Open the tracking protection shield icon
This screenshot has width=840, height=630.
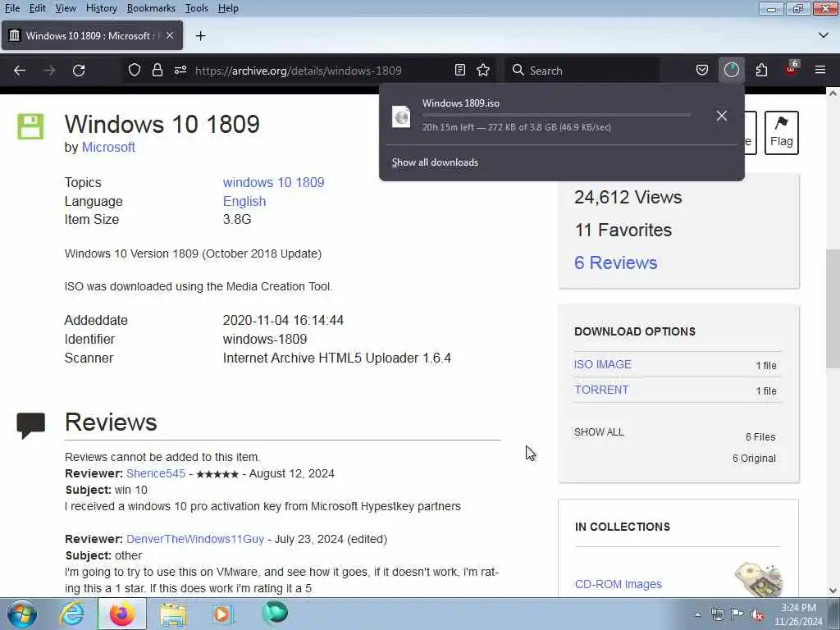[x=135, y=71]
